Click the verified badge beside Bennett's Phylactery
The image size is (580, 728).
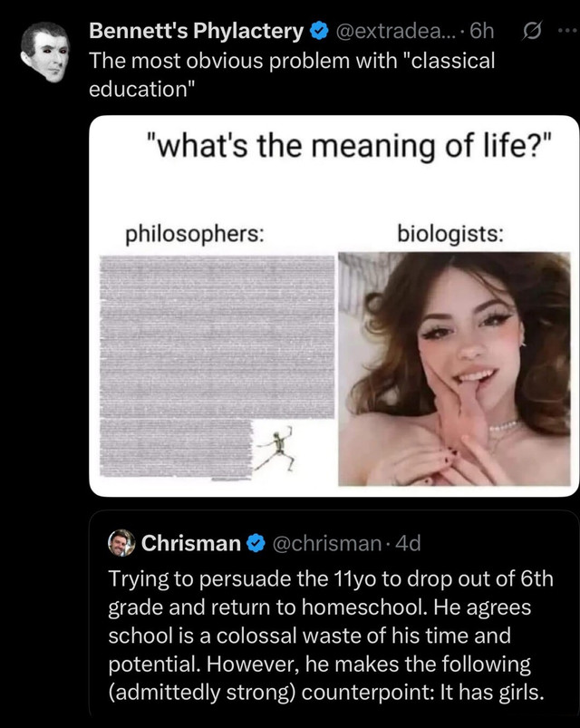click(318, 31)
